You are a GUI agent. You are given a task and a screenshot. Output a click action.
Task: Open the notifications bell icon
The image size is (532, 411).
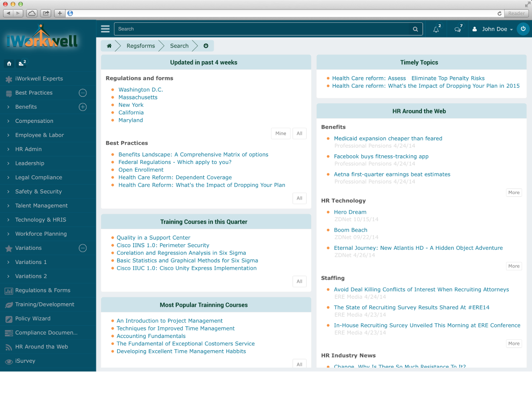tap(436, 29)
